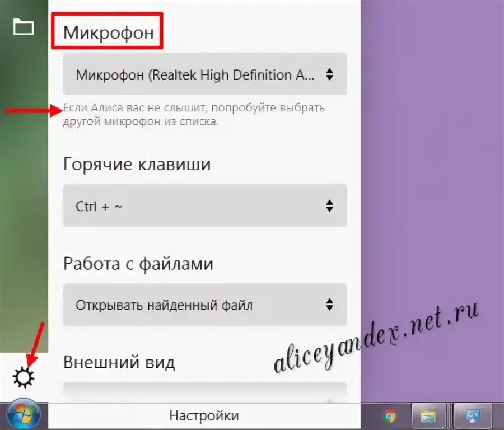Launch Google Chrome from the taskbar
Image resolution: width=504 pixels, height=430 pixels.
[390, 417]
